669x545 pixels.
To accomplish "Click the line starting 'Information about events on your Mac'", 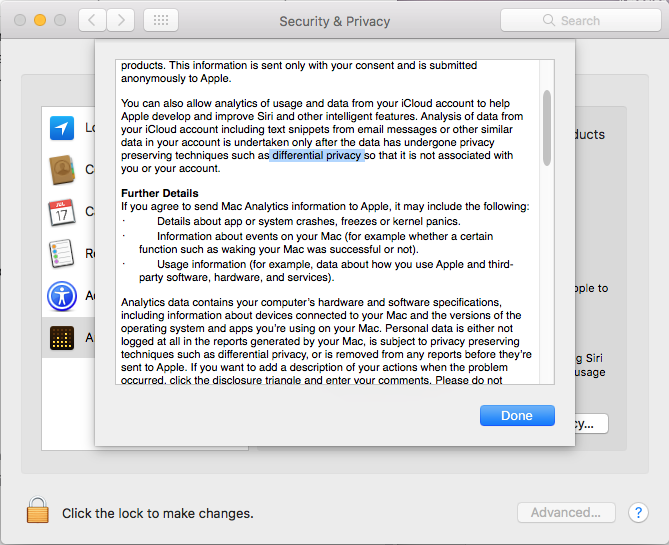I will 325,236.
